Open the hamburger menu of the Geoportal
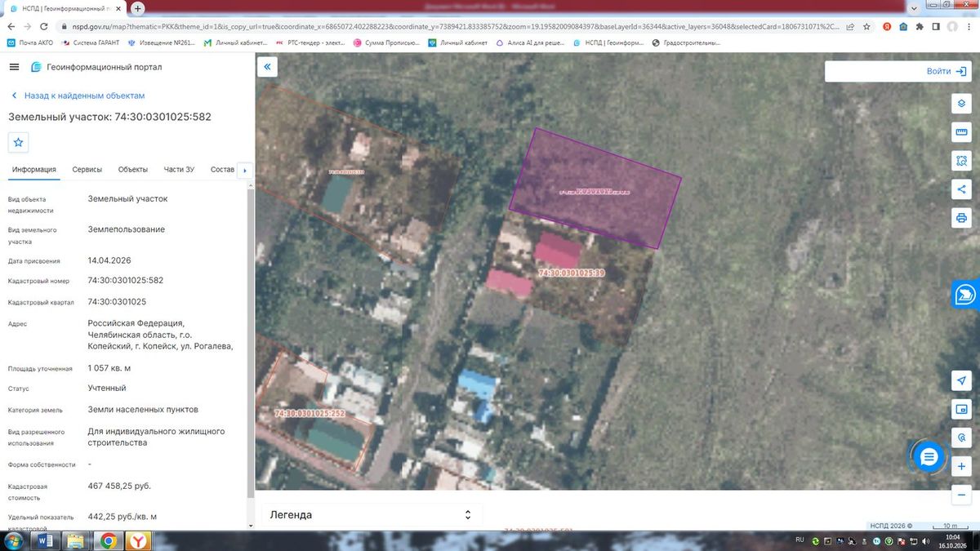This screenshot has height=551, width=980. coord(14,67)
